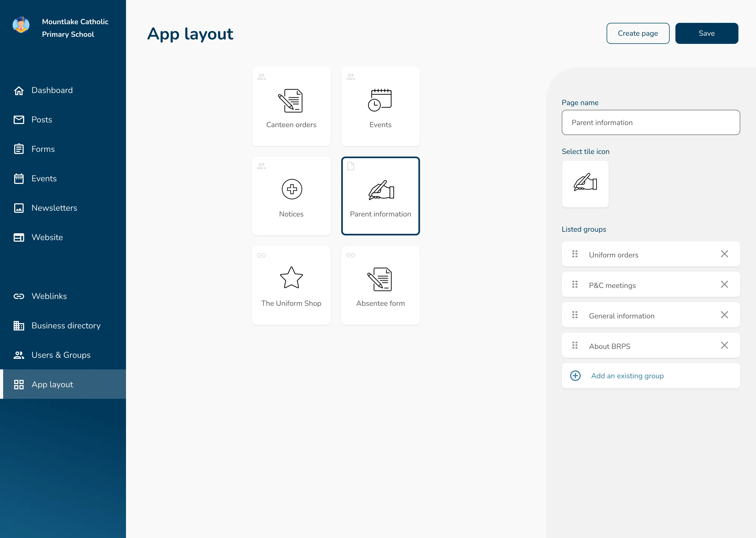This screenshot has height=538, width=756.
Task: Click the school profile avatar
Action: [21, 25]
